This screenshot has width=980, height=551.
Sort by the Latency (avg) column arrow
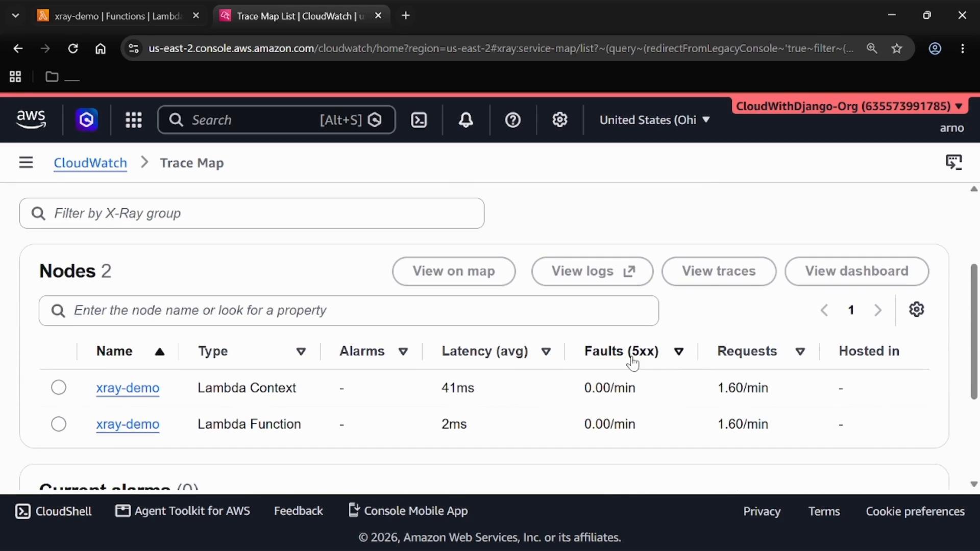[x=546, y=352]
